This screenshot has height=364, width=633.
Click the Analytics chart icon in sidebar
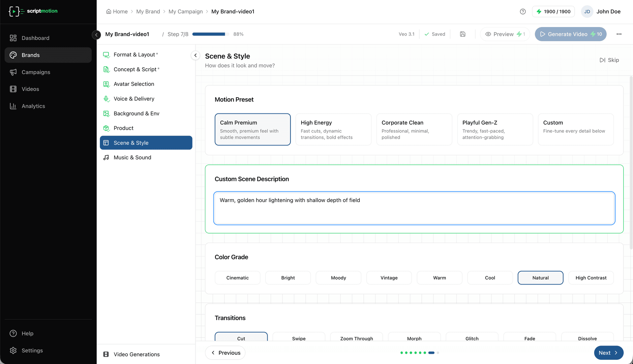(13, 106)
